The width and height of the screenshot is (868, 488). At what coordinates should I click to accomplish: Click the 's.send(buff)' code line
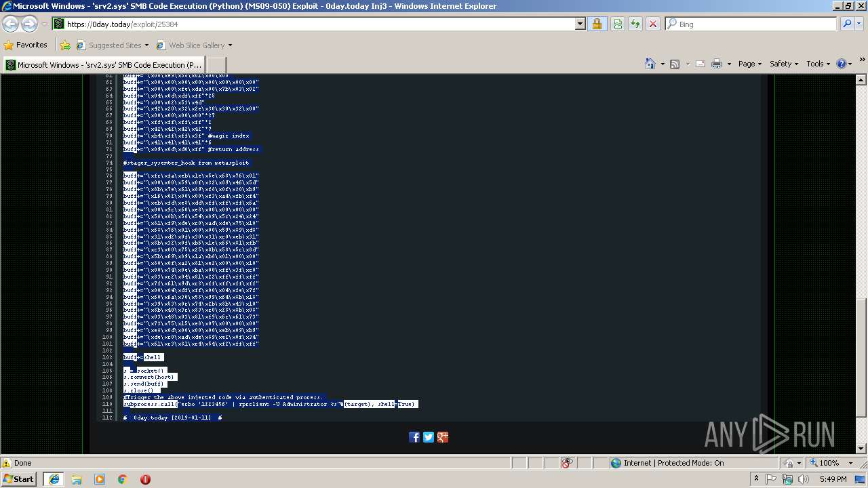(x=144, y=384)
